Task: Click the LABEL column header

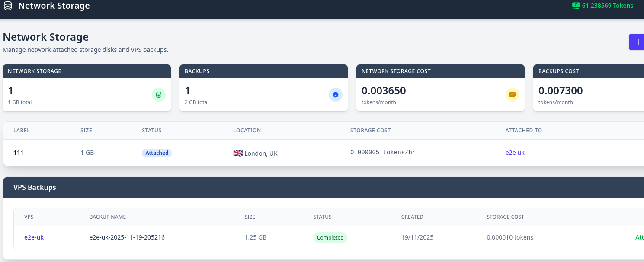Action: pyautogui.click(x=22, y=130)
